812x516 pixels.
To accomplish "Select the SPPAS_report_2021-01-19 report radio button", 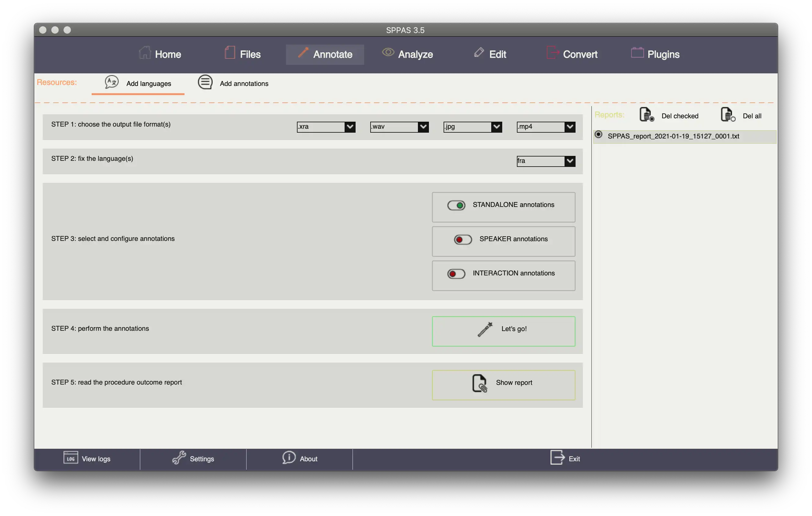I will (598, 135).
